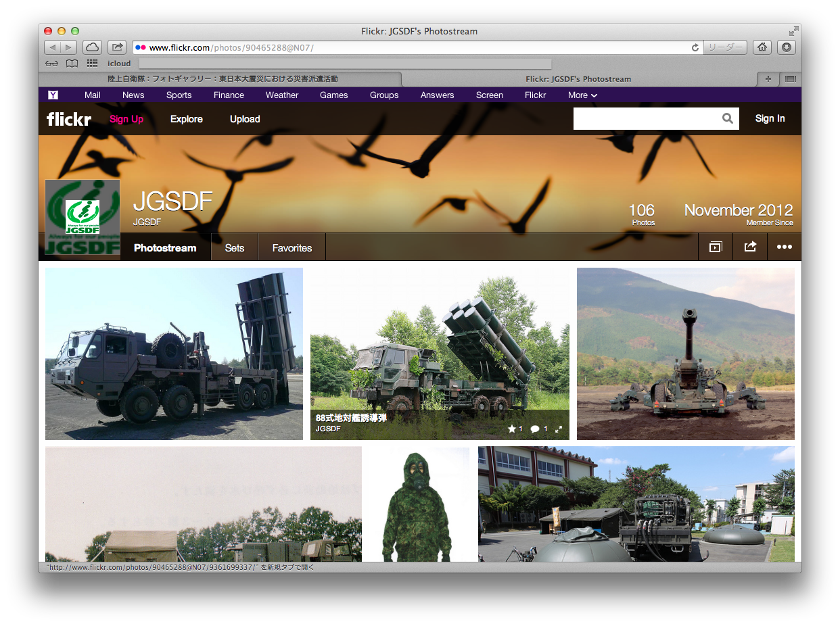Go back with Safari's back arrow

point(53,47)
